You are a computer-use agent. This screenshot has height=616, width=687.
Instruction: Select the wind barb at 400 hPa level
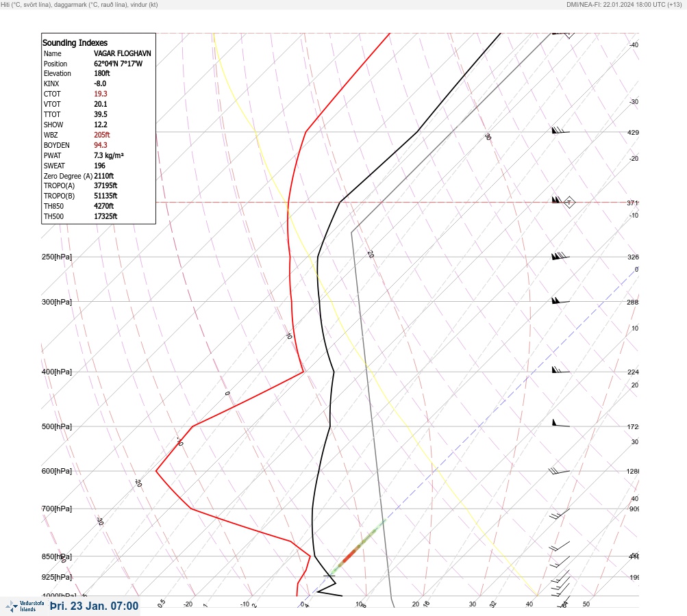tap(560, 370)
